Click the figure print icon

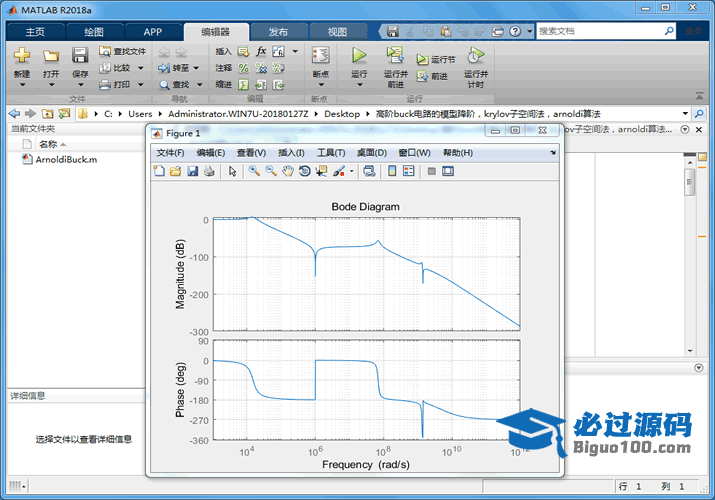pos(209,171)
